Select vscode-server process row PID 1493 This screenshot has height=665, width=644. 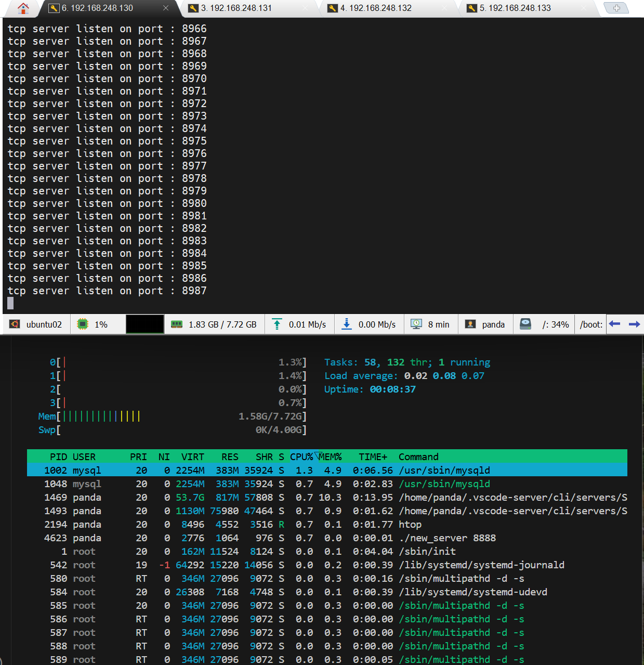pos(327,511)
